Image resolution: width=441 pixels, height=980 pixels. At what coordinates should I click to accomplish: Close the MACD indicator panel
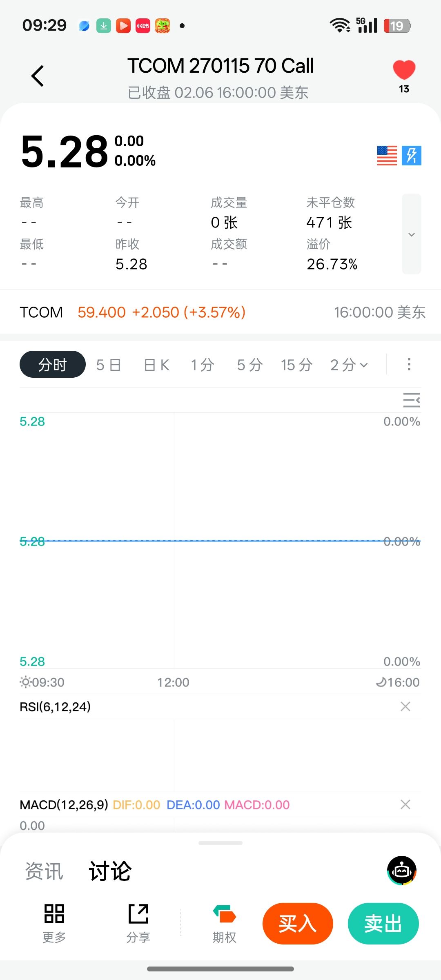pyautogui.click(x=405, y=804)
